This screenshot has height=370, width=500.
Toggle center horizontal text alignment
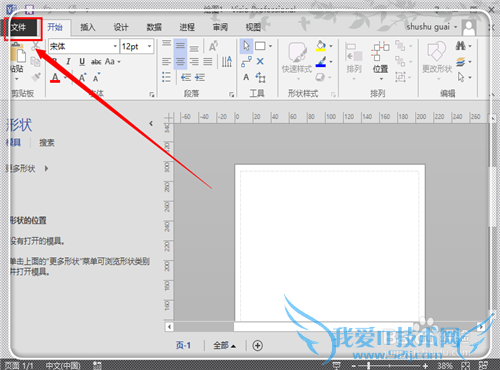click(x=180, y=62)
